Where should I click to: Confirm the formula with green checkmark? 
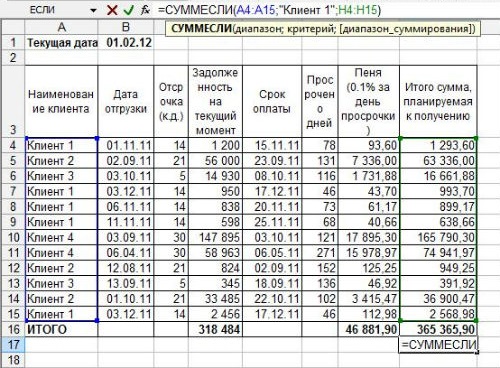(128, 10)
